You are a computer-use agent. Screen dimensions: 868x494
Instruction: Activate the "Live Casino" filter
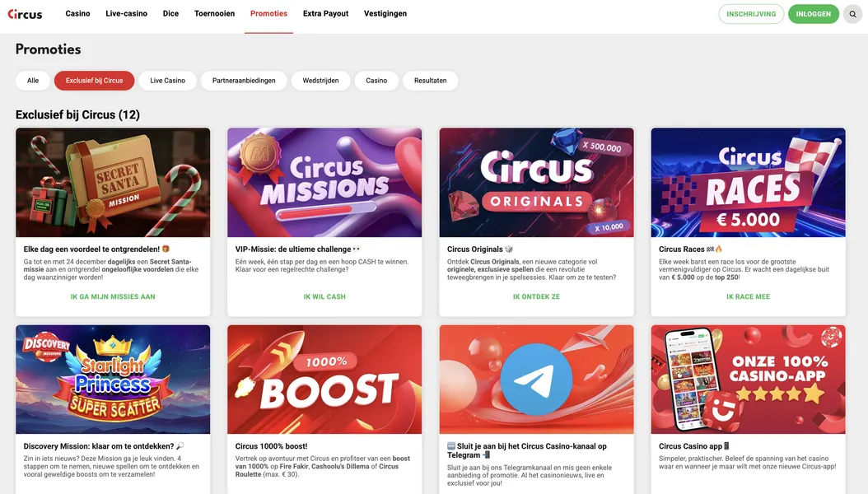(x=167, y=80)
